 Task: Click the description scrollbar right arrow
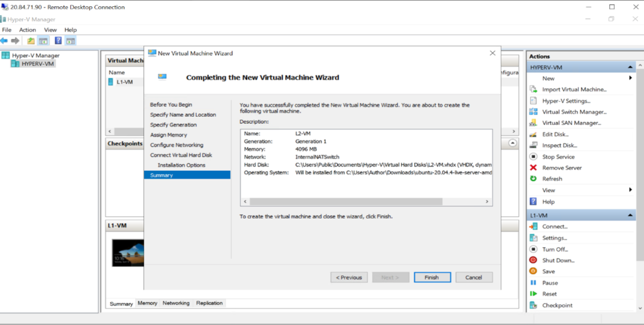coord(487,202)
